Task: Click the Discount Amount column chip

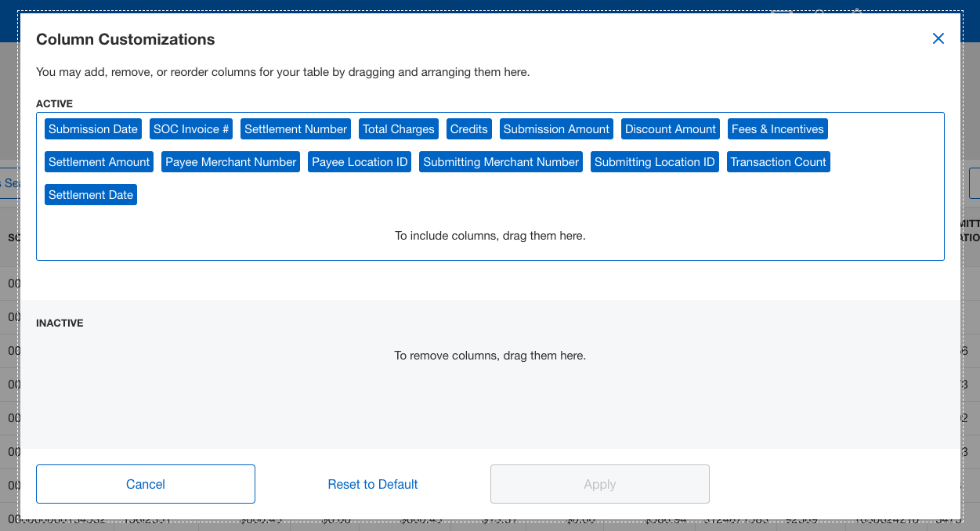Action: point(670,129)
